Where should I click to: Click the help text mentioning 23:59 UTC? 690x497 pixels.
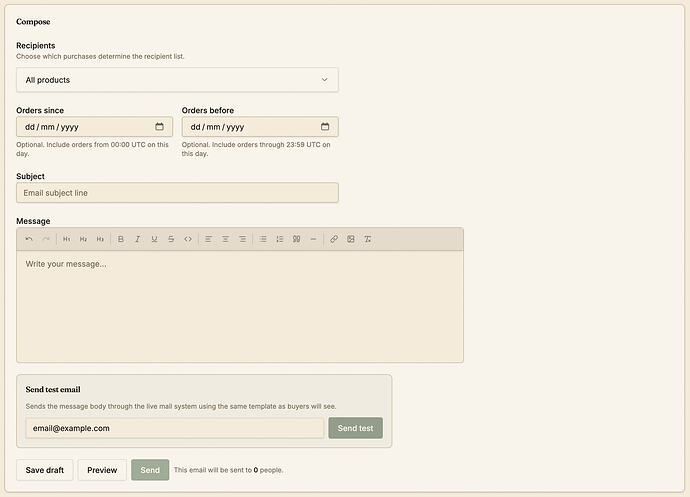(256, 149)
